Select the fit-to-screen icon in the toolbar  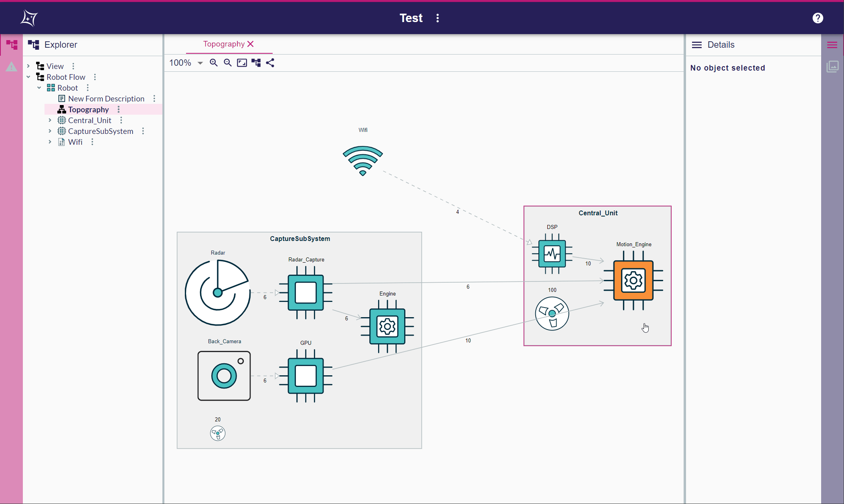(x=242, y=63)
